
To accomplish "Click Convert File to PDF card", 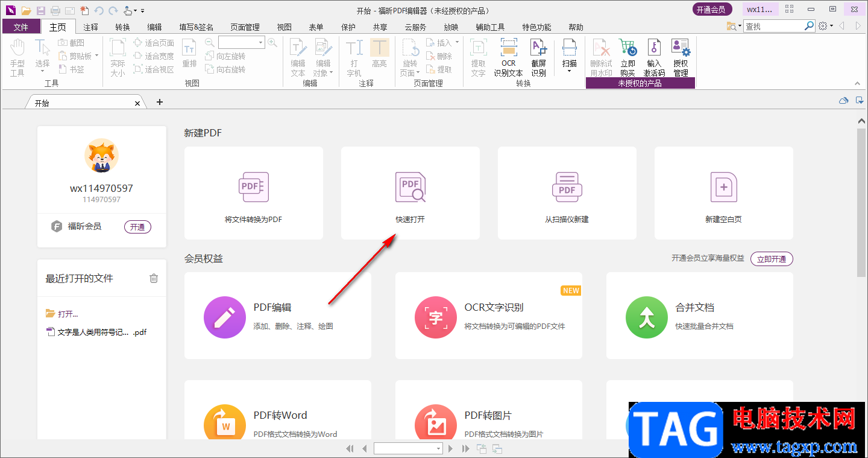I will point(254,193).
